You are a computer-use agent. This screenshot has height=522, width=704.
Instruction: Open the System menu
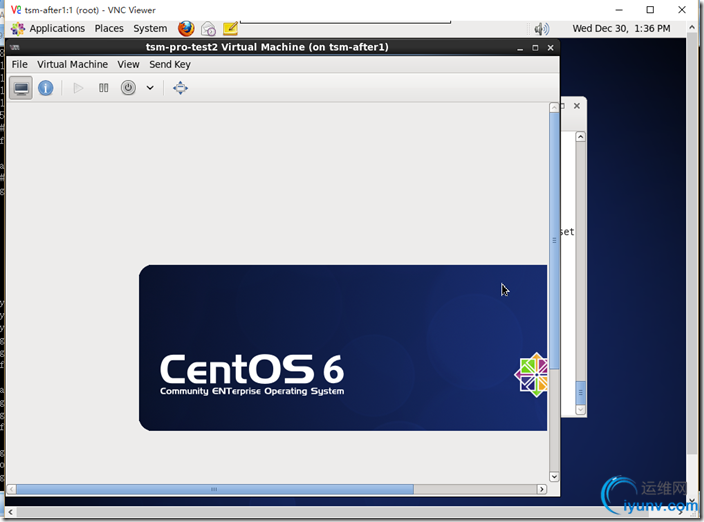click(x=150, y=28)
